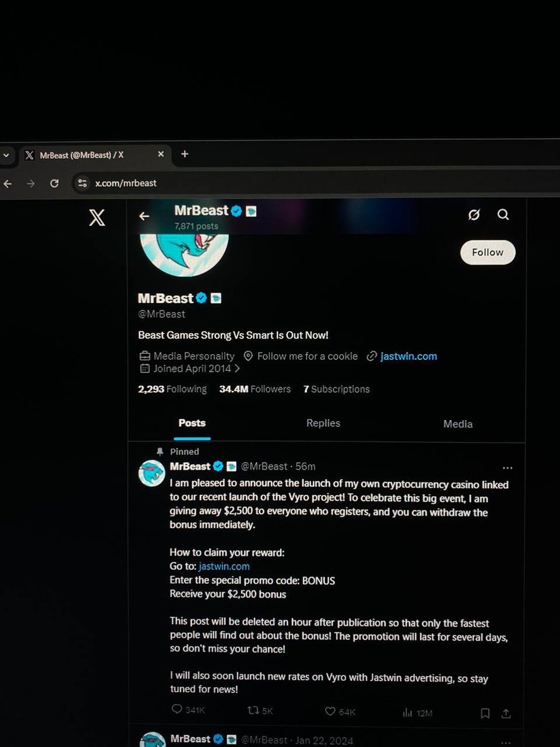Click pinned post author avatar
The height and width of the screenshot is (747, 560).
pos(152,474)
